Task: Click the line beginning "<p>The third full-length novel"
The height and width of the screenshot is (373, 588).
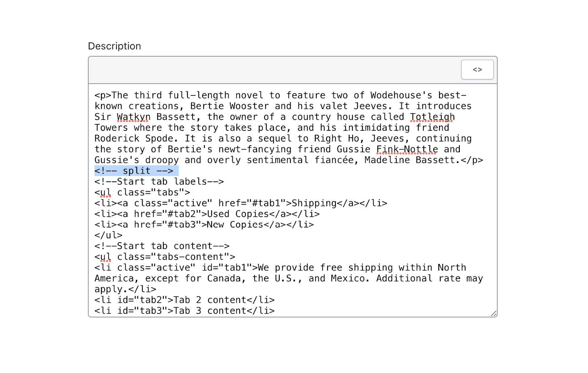Action: (x=280, y=95)
